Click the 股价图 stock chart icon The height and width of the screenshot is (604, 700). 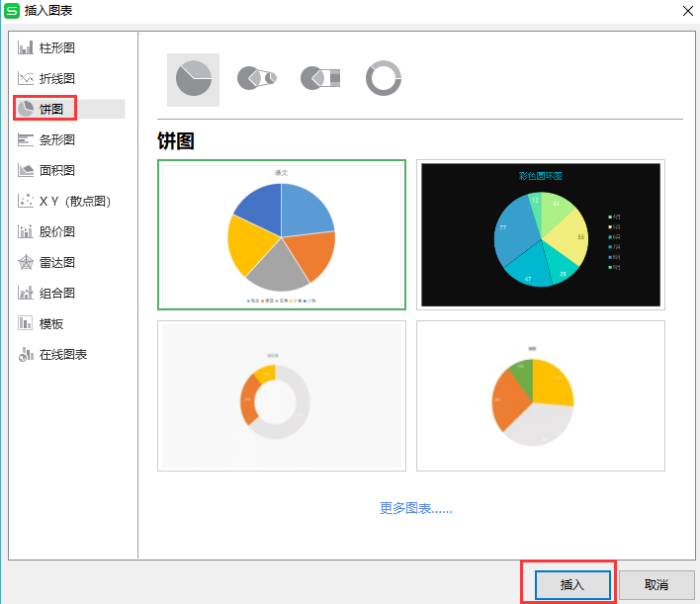[x=27, y=231]
